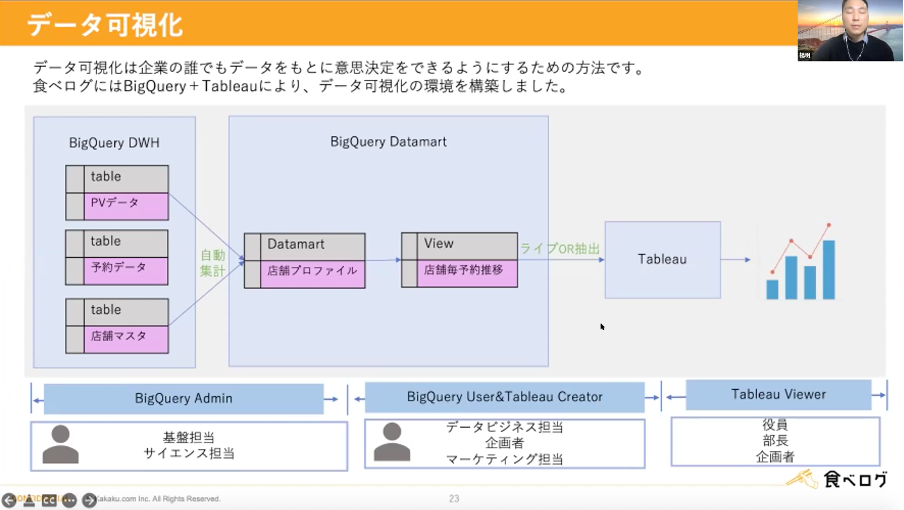Select the 店舗プロファイル cell

point(312,274)
